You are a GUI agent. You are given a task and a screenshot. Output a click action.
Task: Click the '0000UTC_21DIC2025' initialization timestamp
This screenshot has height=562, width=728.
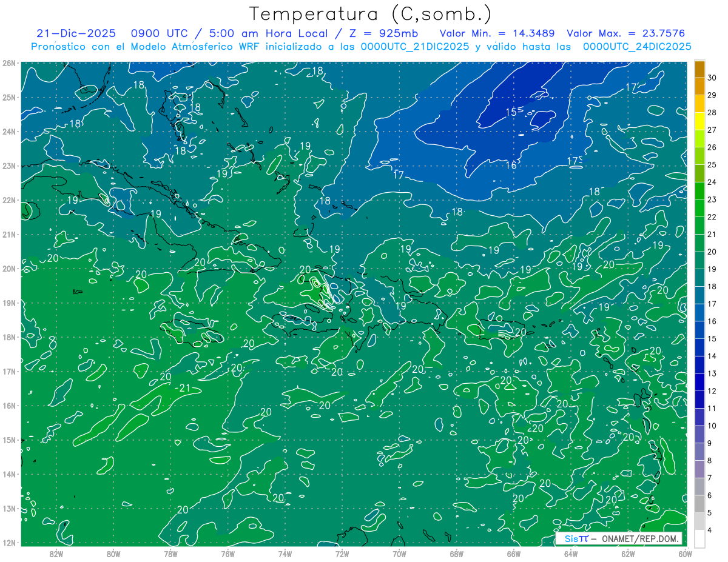point(414,47)
